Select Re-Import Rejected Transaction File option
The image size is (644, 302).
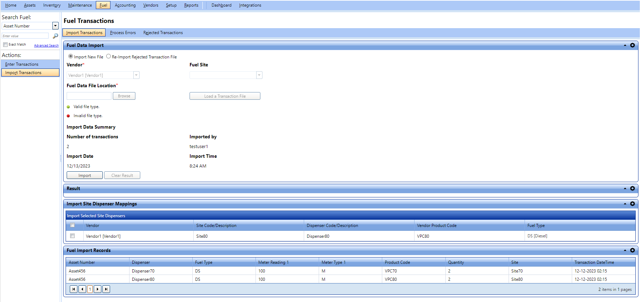pyautogui.click(x=108, y=56)
